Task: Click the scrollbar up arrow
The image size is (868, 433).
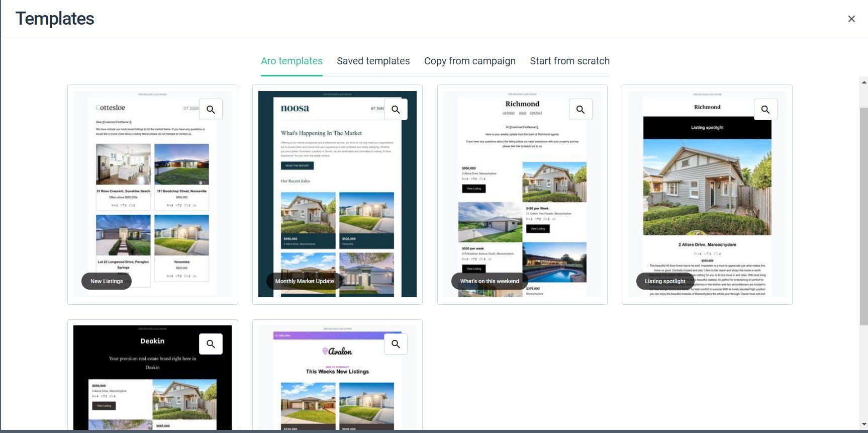Action: [863, 82]
